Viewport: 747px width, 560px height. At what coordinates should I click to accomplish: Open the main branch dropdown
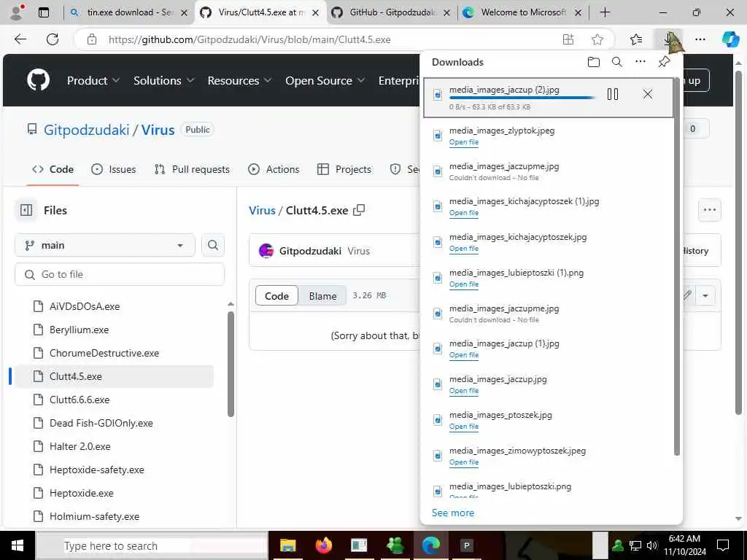point(105,245)
